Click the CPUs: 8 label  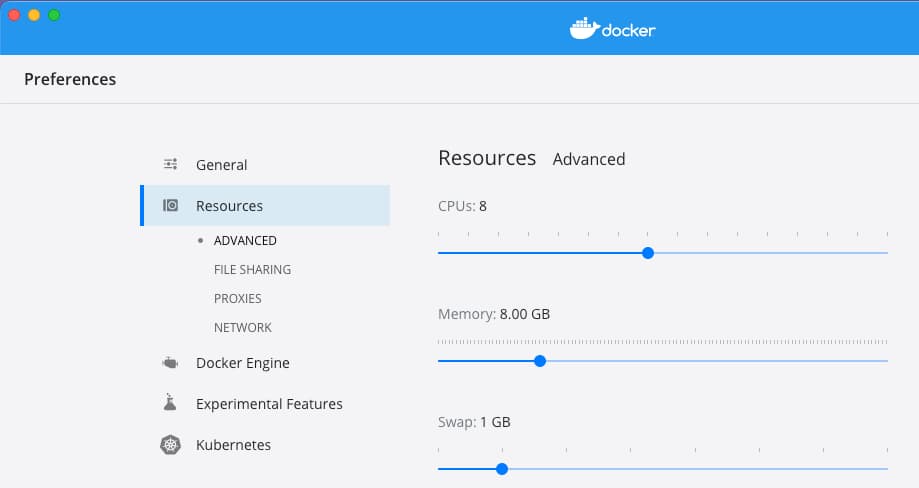(462, 206)
